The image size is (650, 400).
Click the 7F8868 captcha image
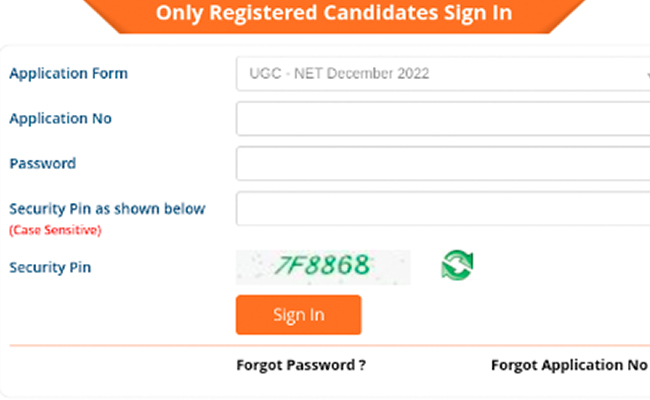pos(323,266)
